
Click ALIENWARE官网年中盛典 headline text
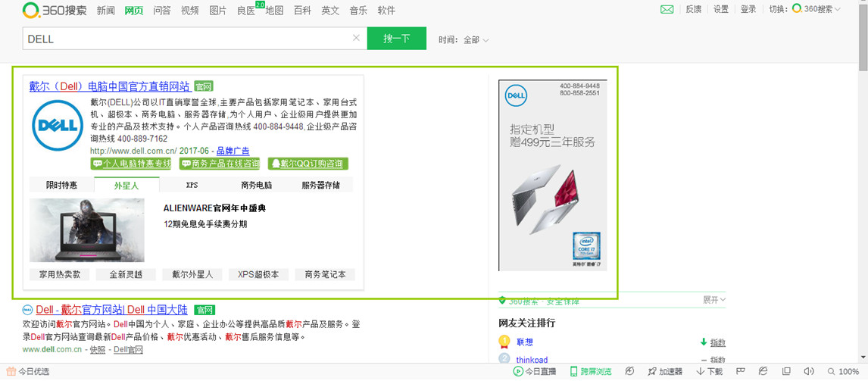215,208
